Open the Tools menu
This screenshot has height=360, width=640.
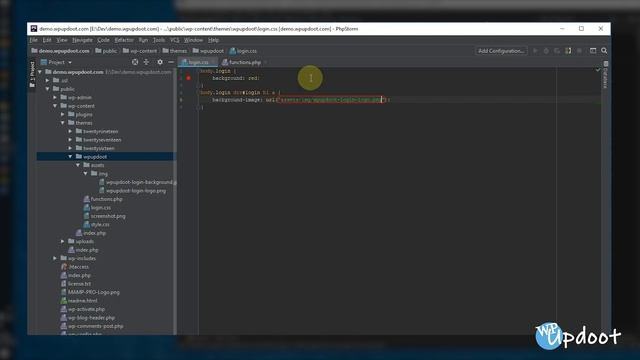159,40
